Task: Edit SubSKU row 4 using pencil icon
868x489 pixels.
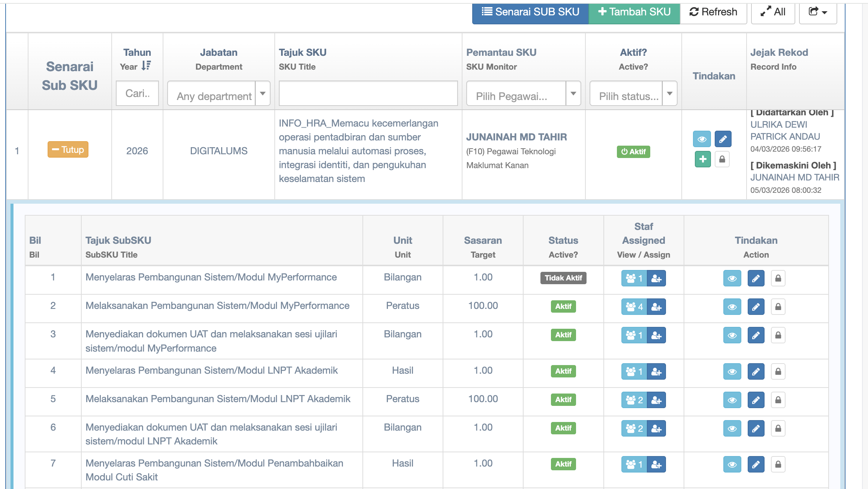Action: (756, 371)
